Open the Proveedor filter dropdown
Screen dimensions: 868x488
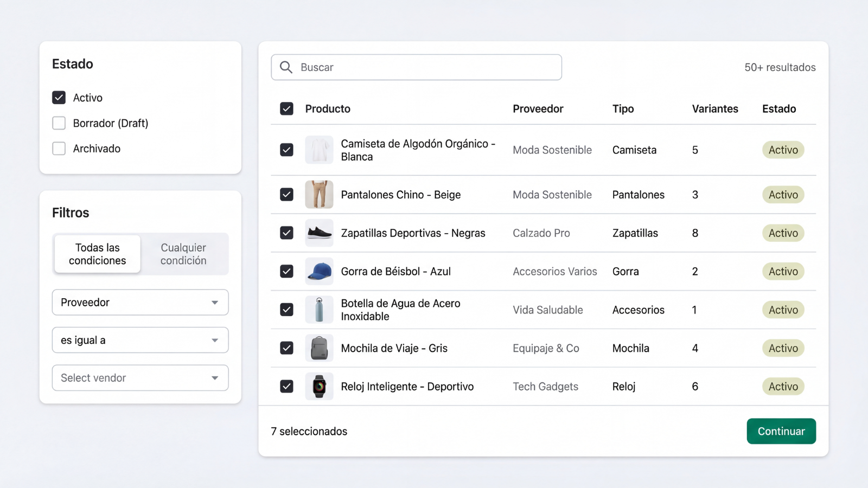coord(140,303)
